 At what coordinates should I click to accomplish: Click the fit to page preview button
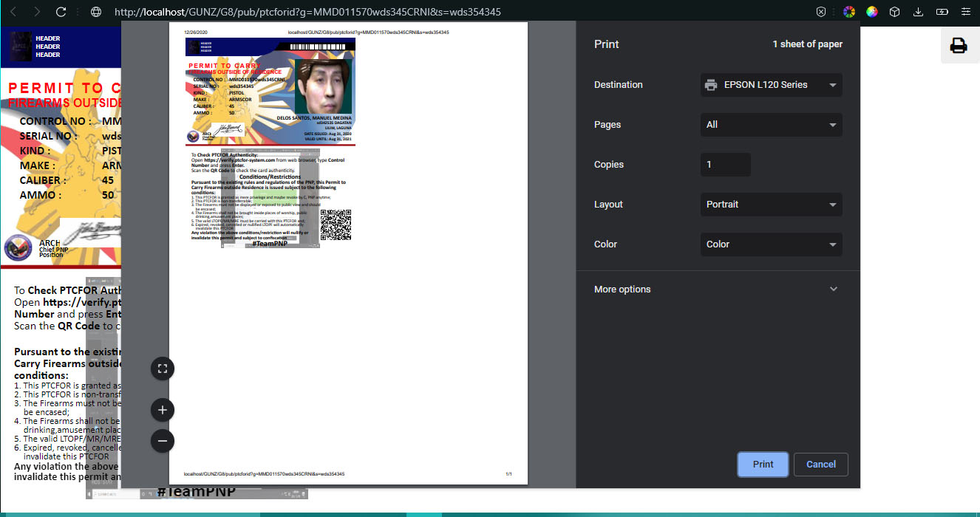(x=163, y=369)
